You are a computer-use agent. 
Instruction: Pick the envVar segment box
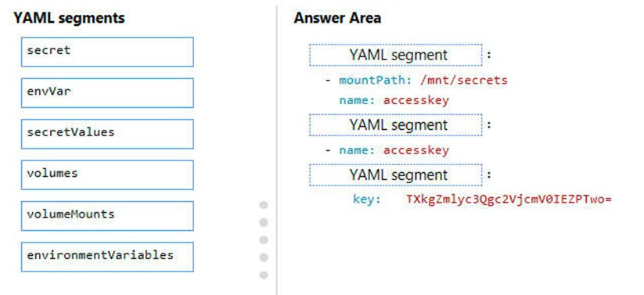(x=107, y=93)
